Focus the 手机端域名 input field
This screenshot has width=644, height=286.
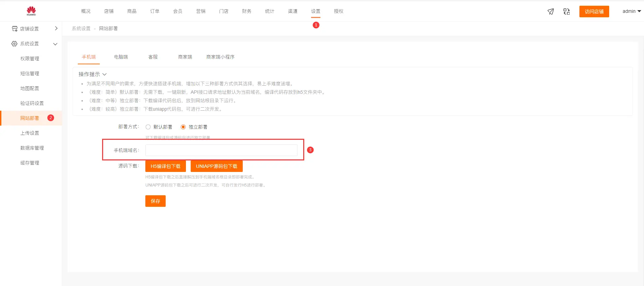(x=221, y=150)
